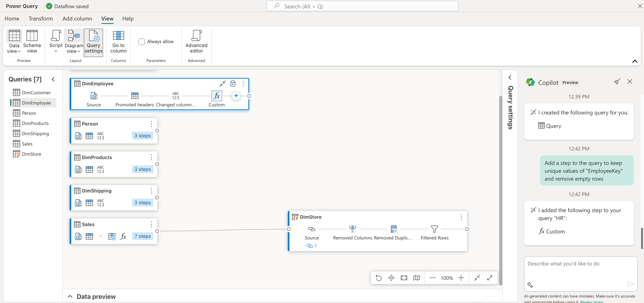644x303 pixels.
Task: Toggle the Always allow checkbox
Action: pyautogui.click(x=142, y=41)
